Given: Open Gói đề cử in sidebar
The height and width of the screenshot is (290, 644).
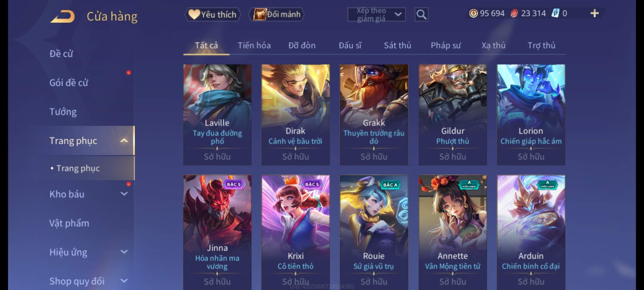Looking at the screenshot, I should [x=69, y=83].
